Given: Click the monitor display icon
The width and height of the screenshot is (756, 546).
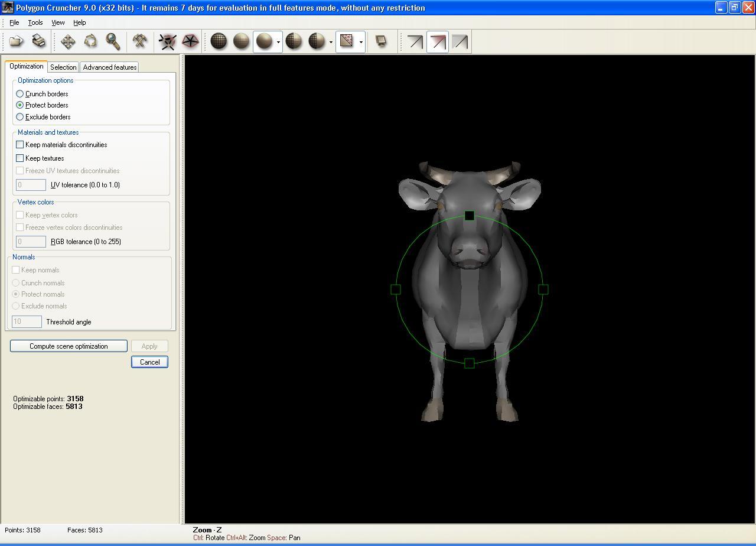Looking at the screenshot, I should pos(381,41).
